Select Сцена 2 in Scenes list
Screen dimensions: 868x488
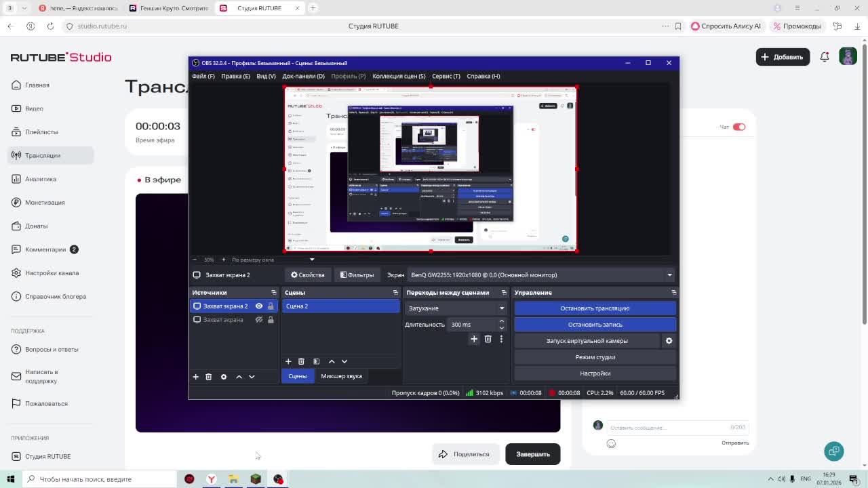(340, 306)
